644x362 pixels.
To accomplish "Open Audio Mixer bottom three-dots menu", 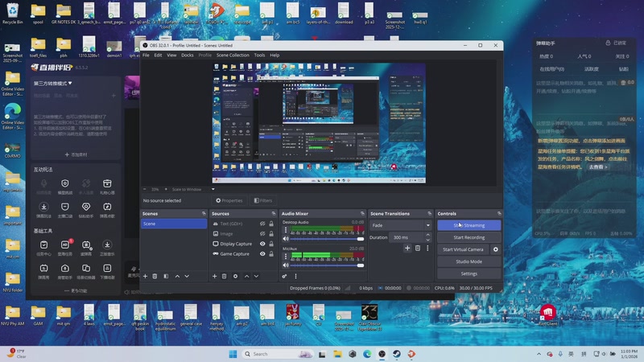I will (295, 276).
